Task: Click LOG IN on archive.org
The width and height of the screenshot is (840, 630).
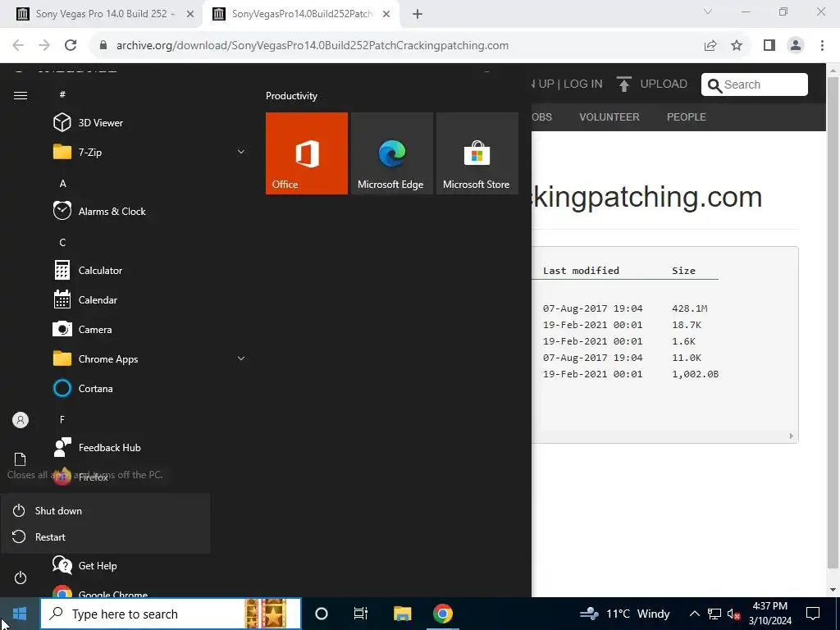Action: point(583,84)
